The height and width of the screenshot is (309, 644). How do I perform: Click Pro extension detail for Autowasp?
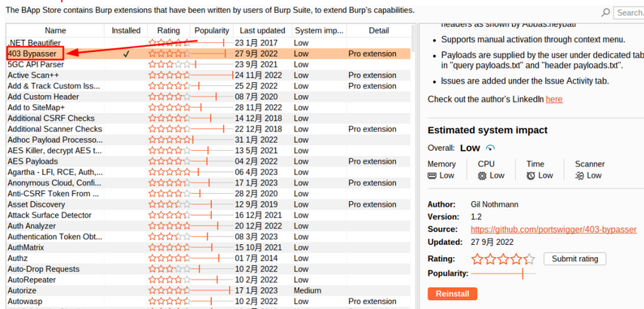coord(372,301)
